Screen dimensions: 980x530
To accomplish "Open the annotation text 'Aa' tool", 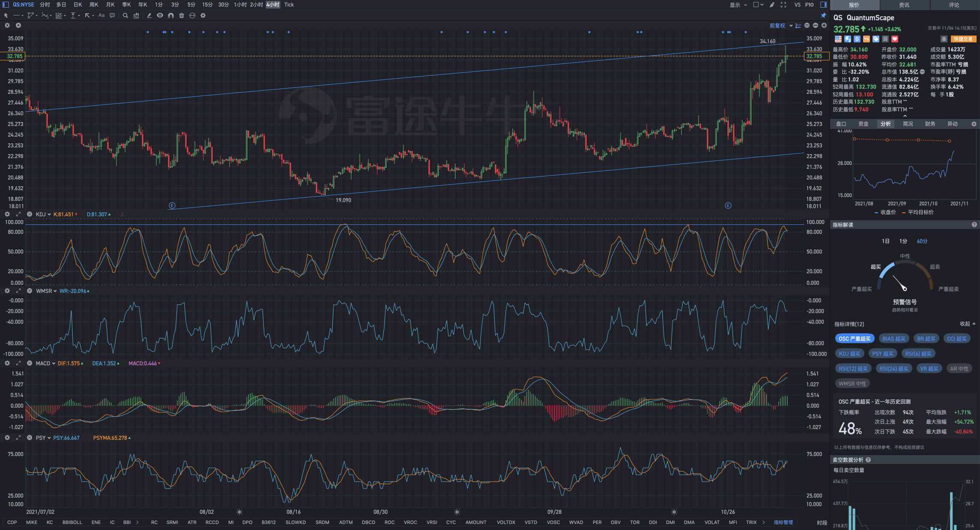I will [x=102, y=15].
